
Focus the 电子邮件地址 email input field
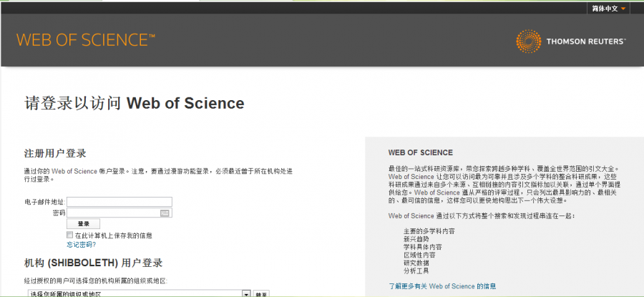tap(119, 202)
